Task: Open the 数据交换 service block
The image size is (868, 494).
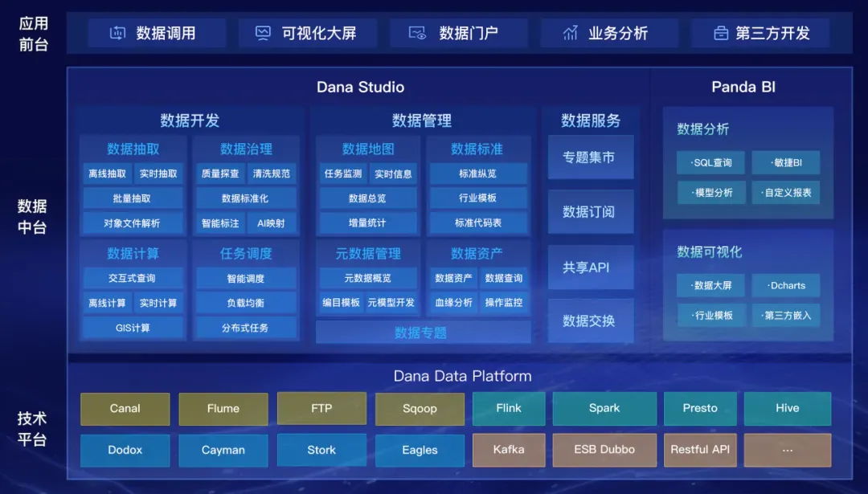Action: click(591, 320)
